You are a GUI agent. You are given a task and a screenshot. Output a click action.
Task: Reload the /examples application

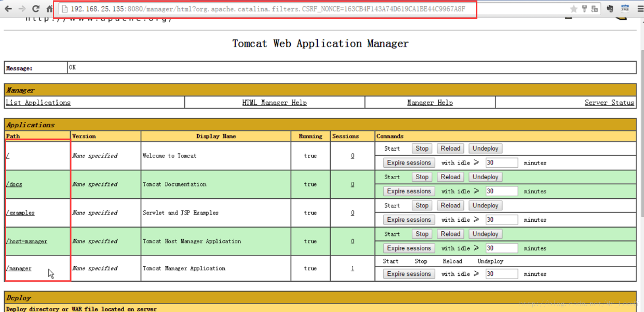pyautogui.click(x=450, y=206)
